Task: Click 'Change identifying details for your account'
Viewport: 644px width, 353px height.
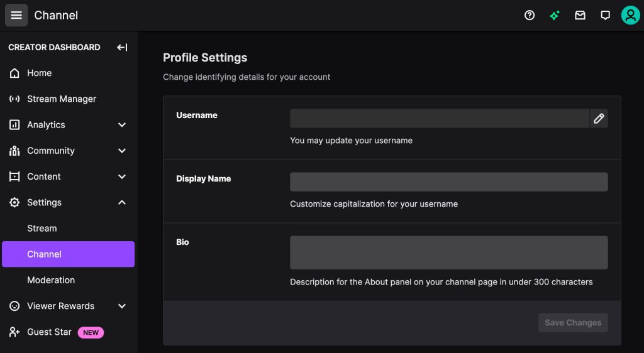Action: pos(247,77)
